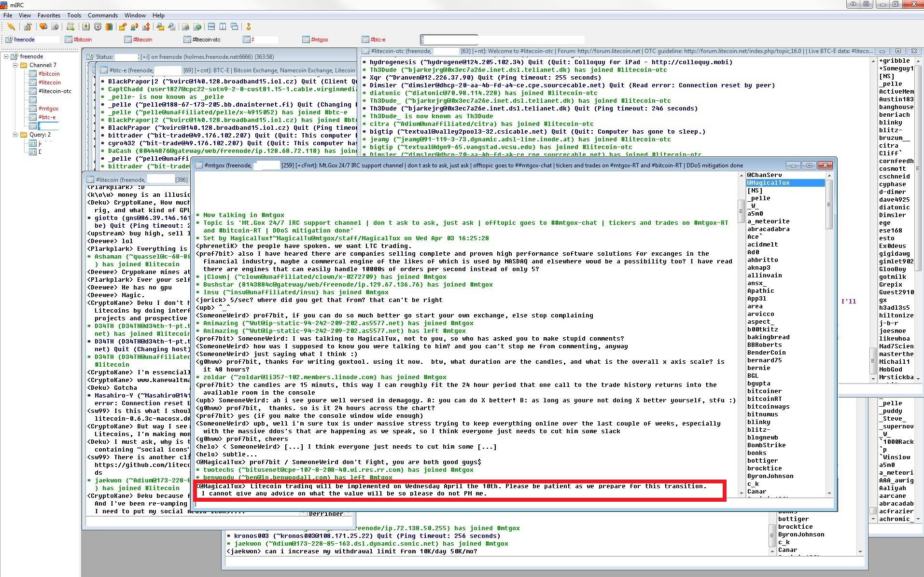Select the Query: 2 folder label

[x=40, y=135]
